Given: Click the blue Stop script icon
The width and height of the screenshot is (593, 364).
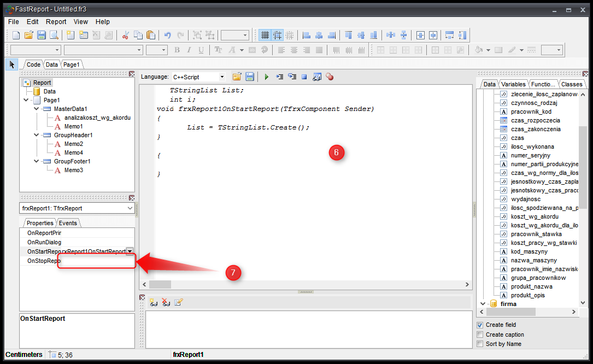Looking at the screenshot, I should tap(304, 77).
